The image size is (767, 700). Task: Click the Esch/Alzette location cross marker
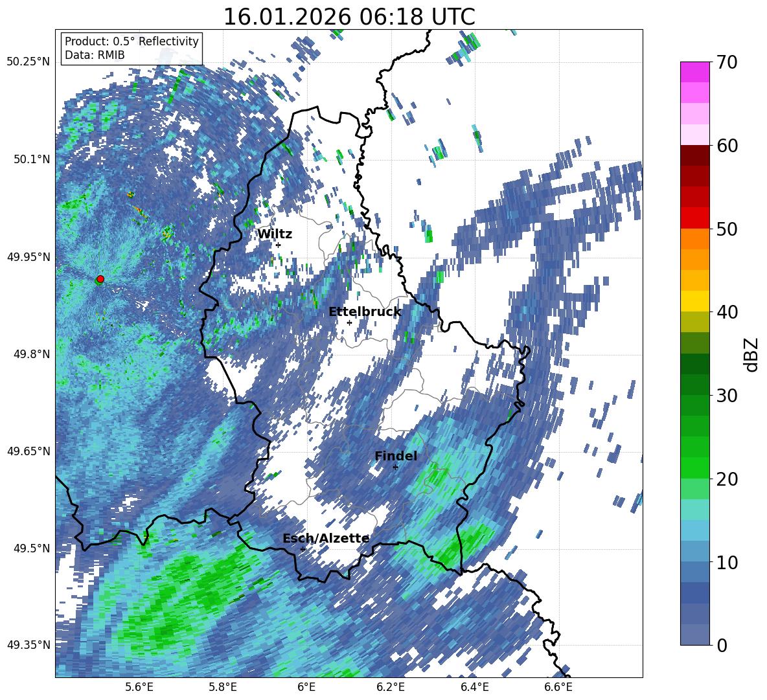(x=303, y=549)
